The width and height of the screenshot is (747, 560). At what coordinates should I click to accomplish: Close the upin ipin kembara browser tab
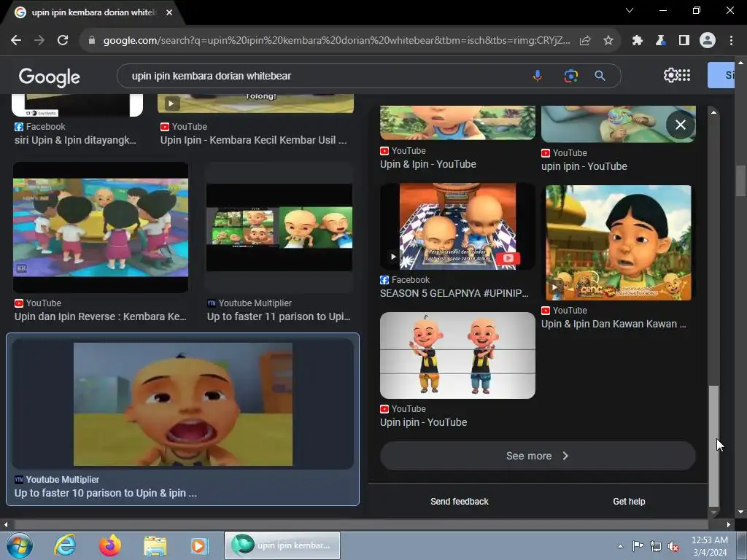[x=169, y=12]
